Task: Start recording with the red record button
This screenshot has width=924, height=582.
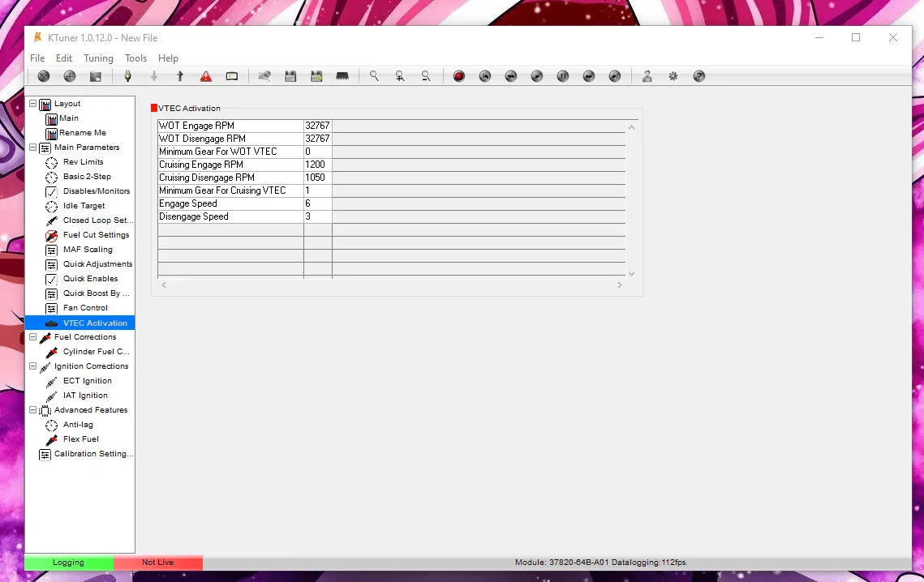Action: click(459, 76)
